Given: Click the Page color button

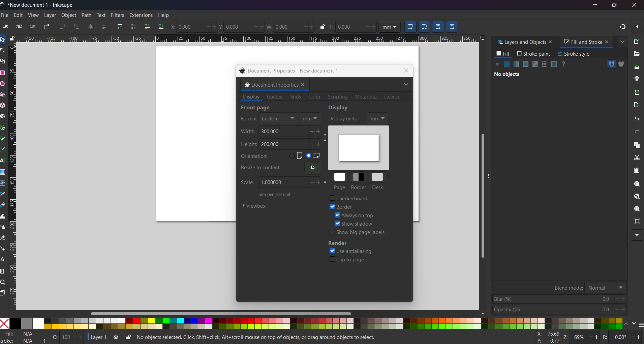Looking at the screenshot, I should (339, 177).
